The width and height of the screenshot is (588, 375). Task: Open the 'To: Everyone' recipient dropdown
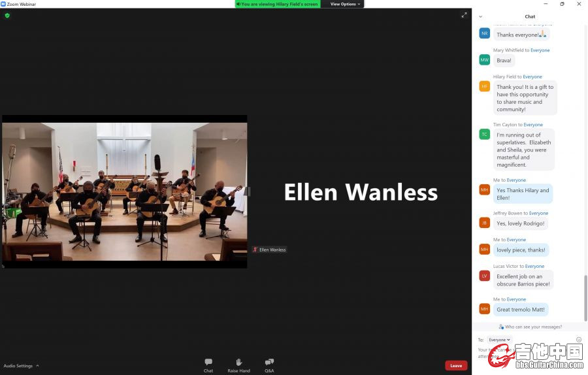pos(500,340)
